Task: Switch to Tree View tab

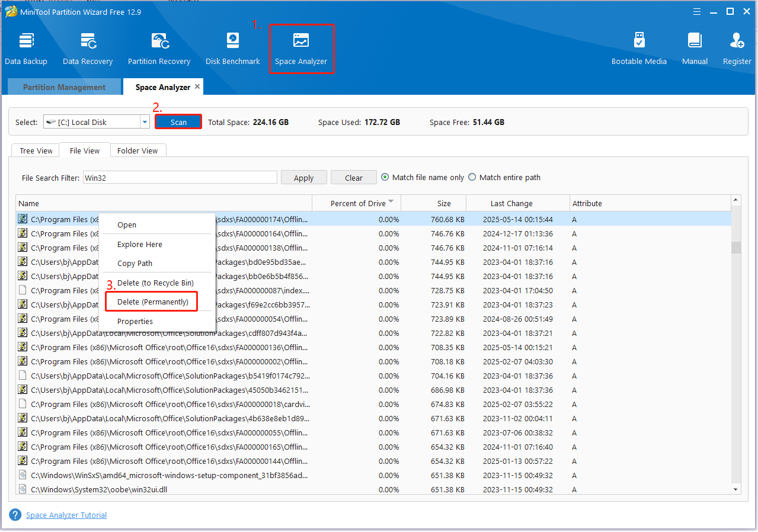Action: (36, 150)
